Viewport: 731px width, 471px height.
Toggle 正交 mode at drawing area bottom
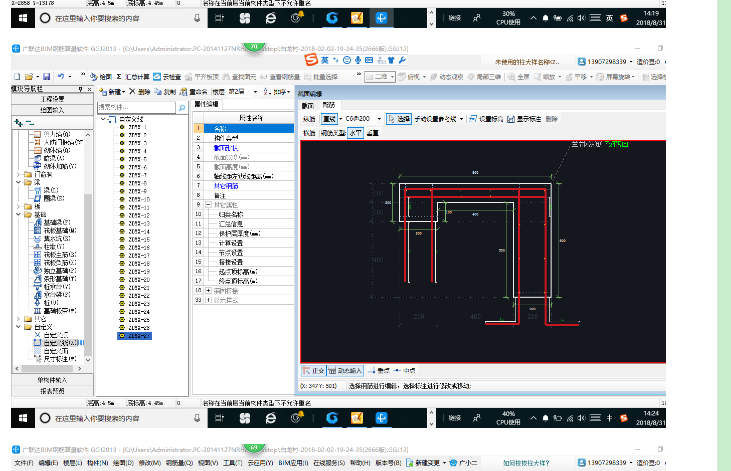(313, 371)
